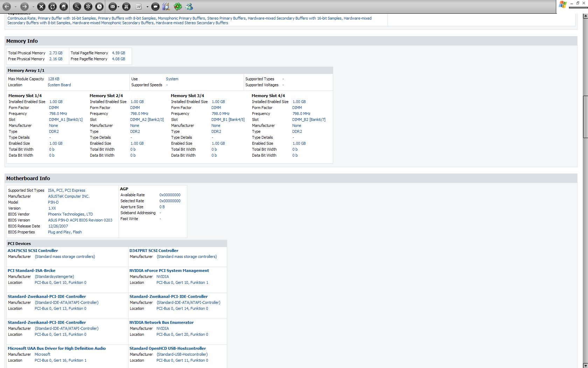This screenshot has width=588, height=368.
Task: Click the AGP Aperture Size value '0 B'
Action: (162, 207)
